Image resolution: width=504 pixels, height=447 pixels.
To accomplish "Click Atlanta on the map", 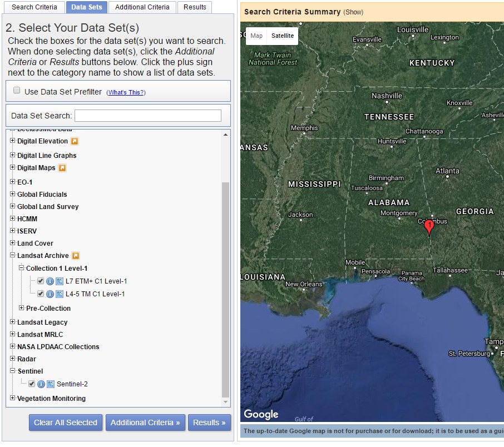I will point(447,171).
